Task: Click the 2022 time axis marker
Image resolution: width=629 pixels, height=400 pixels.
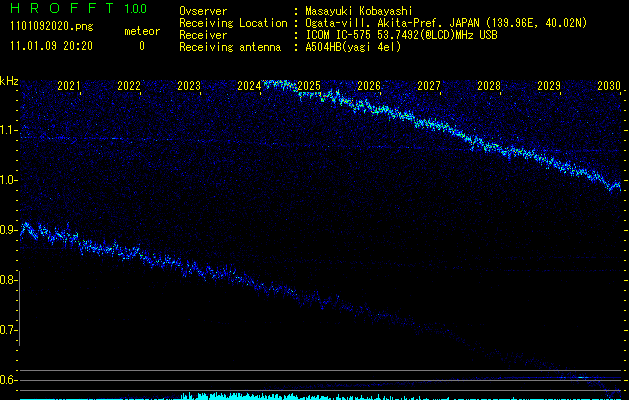Action: point(129,85)
